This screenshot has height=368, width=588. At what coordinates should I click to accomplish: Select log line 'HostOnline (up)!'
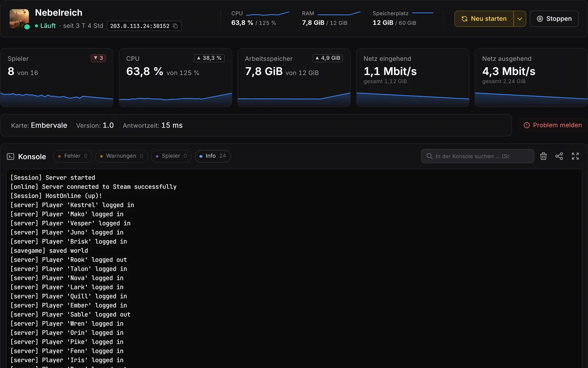point(56,196)
